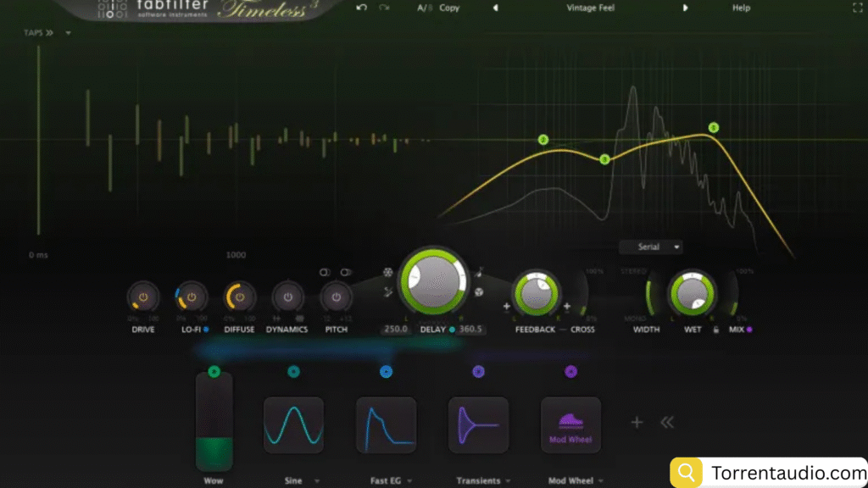Click the redo arrow in the top bar
Image resolution: width=868 pixels, height=488 pixels.
click(x=384, y=8)
